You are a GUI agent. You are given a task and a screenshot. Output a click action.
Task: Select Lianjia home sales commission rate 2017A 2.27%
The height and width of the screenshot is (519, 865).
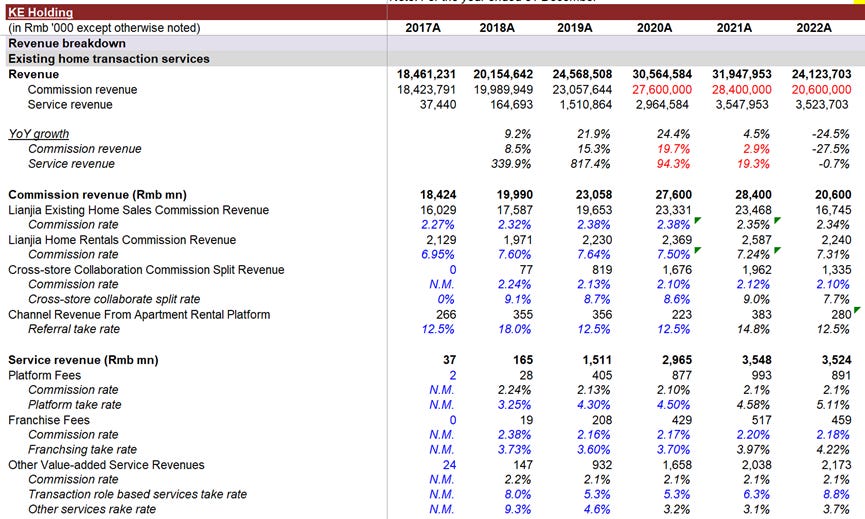coord(438,224)
